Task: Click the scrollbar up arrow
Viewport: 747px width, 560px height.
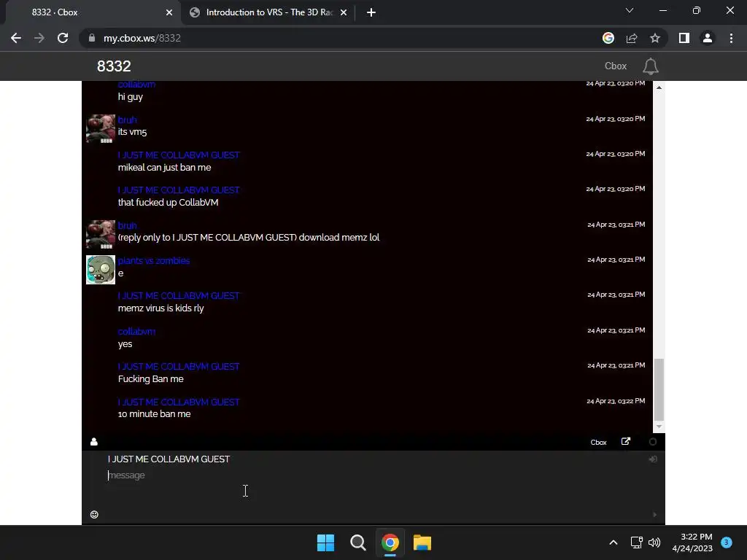Action: coord(659,87)
